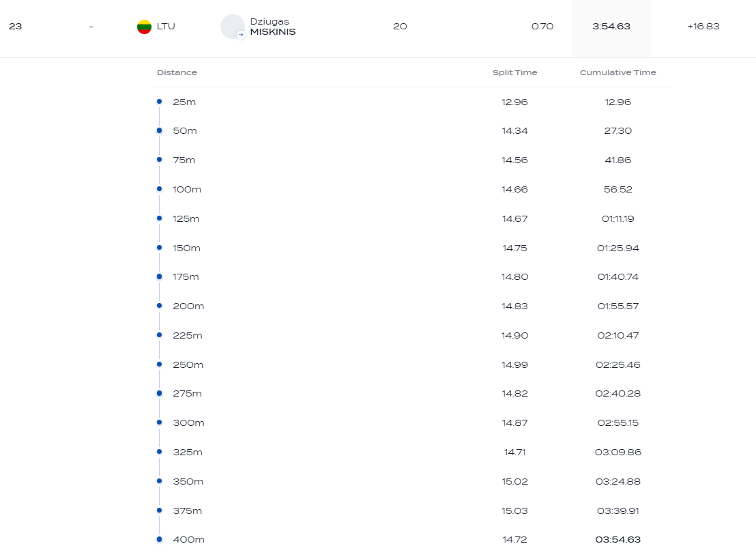Click the 150m distance row label
The image size is (756, 559).
click(x=186, y=248)
